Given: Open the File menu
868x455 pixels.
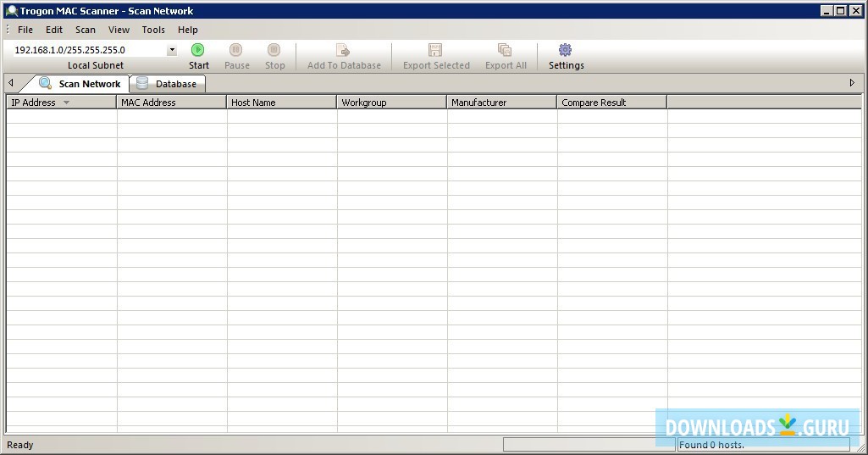Looking at the screenshot, I should point(25,30).
